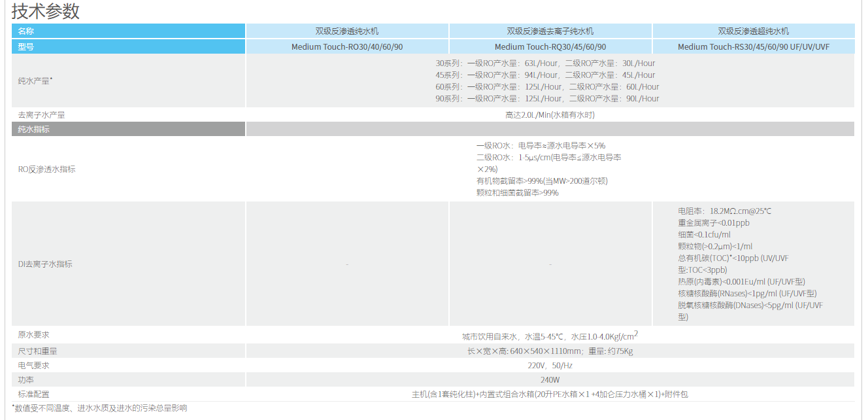868x420 pixels.
Task: Click the 颗粒和细菌截留率>99% line
Action: [518, 193]
